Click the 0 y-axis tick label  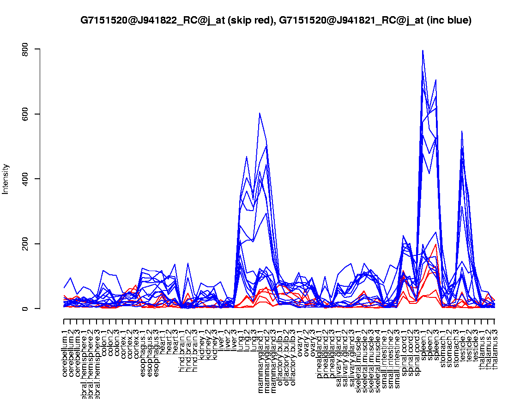pos(25,308)
